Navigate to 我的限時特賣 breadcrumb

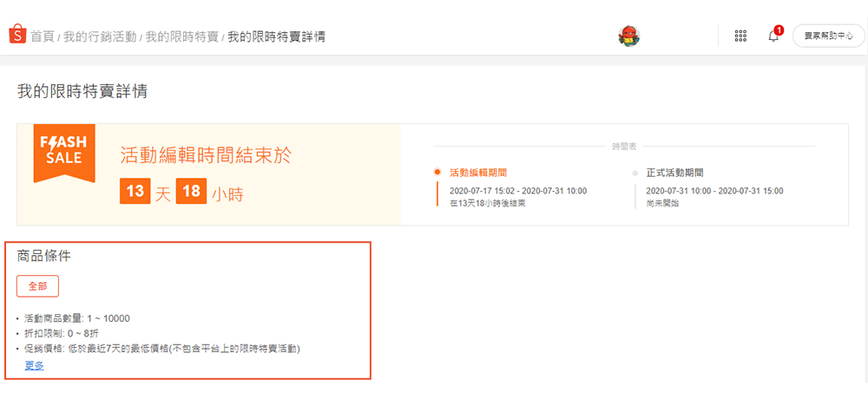(x=181, y=37)
